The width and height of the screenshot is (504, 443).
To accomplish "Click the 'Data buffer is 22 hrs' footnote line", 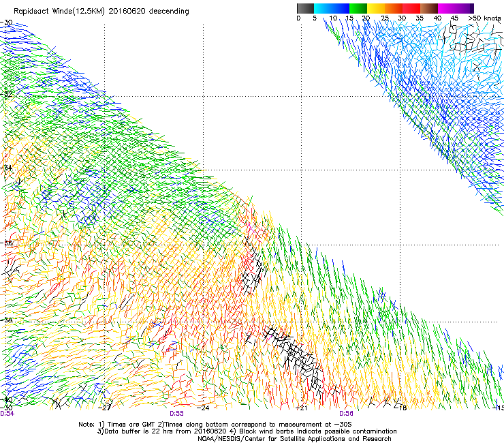I will (247, 431).
